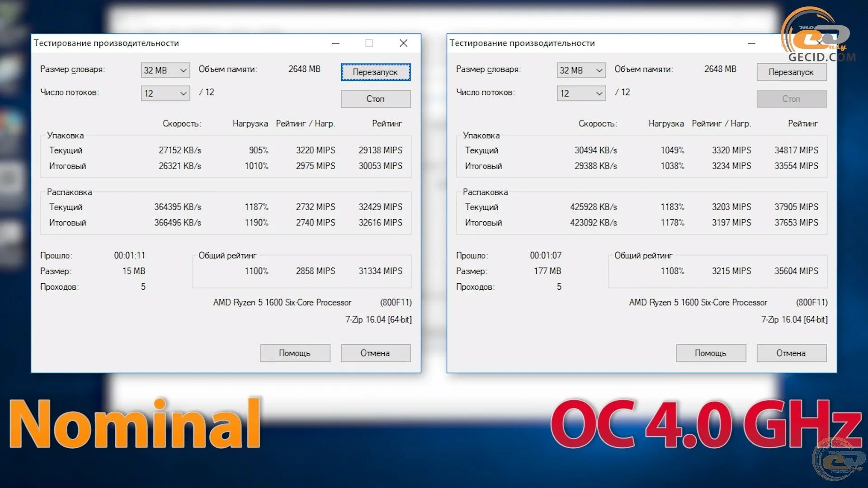Click total rating 31334 MIPS in left window

380,271
